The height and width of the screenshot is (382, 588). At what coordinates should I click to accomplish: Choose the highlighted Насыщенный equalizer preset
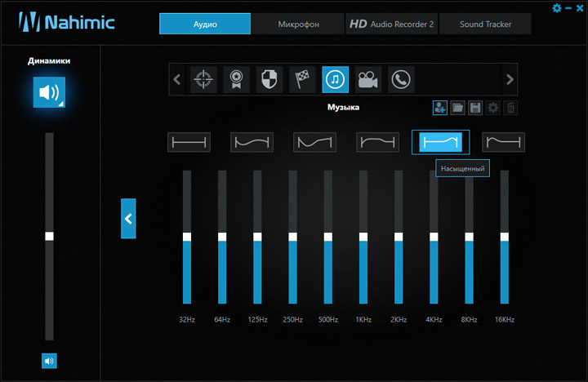click(x=441, y=142)
